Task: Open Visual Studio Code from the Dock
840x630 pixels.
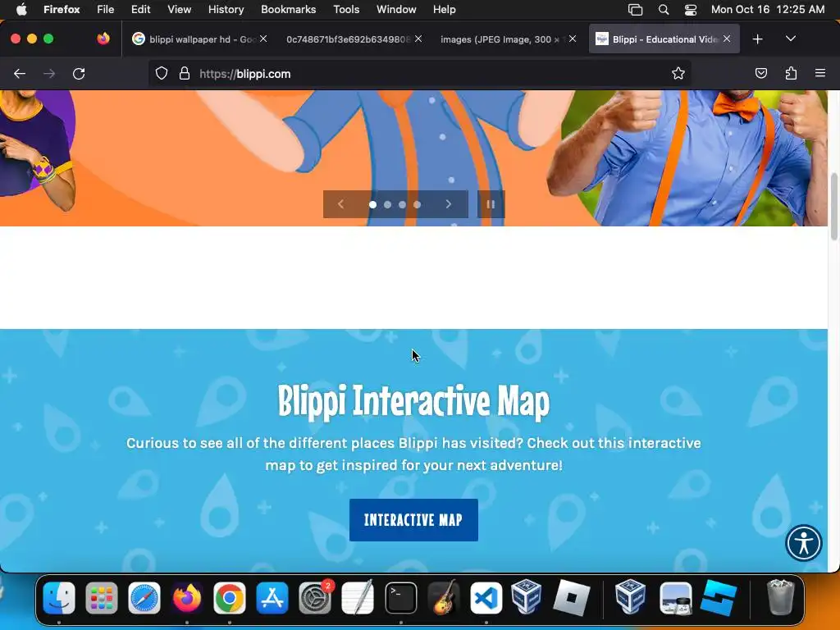Action: [486, 598]
